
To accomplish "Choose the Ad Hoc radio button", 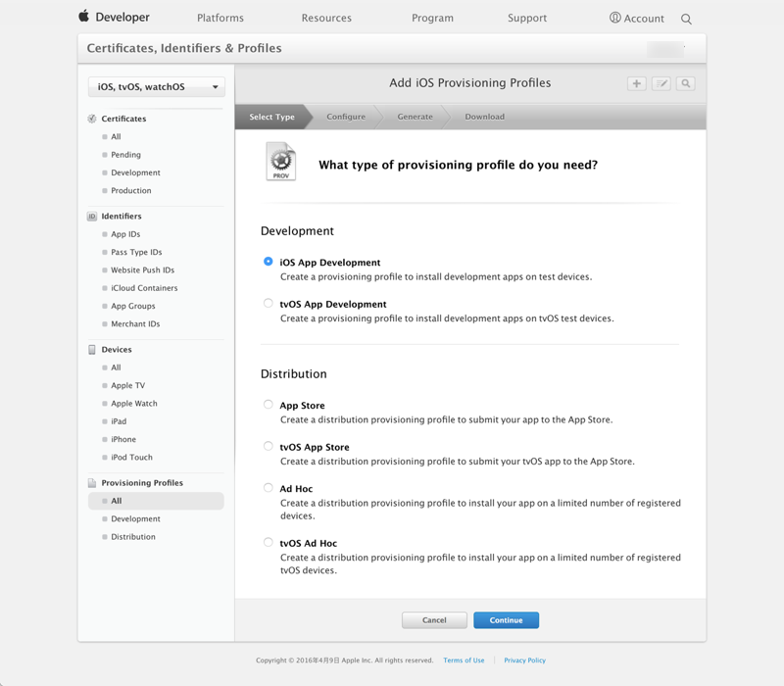I will [x=269, y=488].
